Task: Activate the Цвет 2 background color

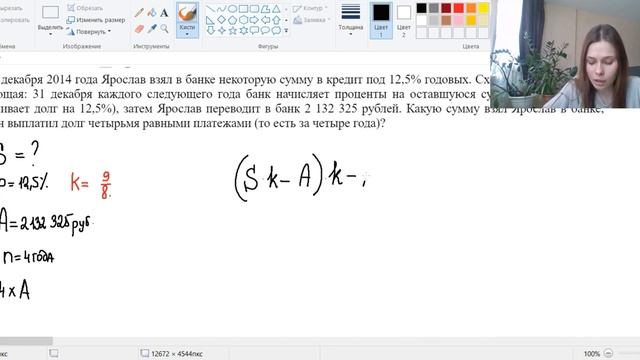Action: click(404, 20)
